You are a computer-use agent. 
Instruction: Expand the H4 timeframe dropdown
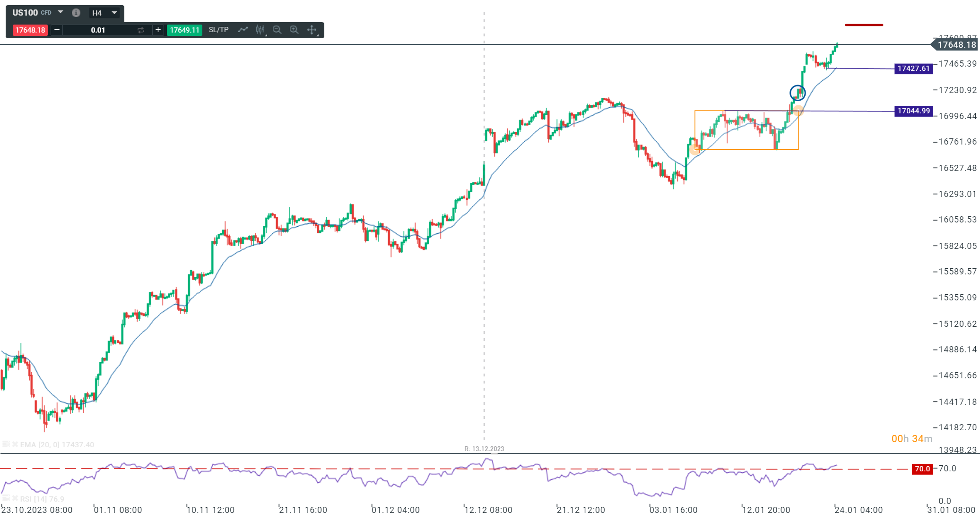(x=114, y=12)
